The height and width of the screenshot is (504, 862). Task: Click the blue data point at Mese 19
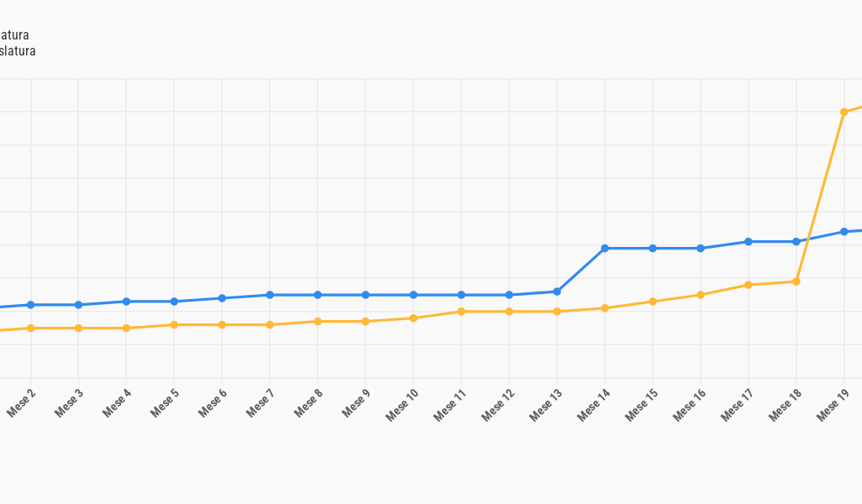click(x=844, y=232)
